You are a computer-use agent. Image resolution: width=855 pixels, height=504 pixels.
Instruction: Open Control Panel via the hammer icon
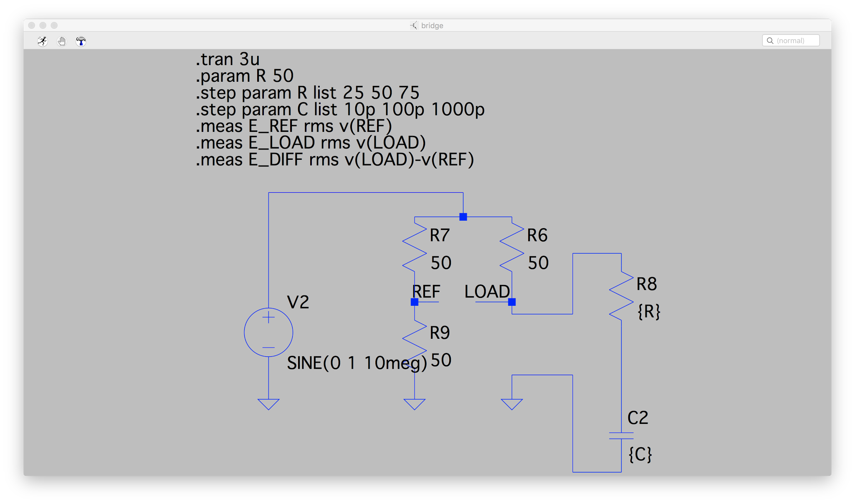pos(81,41)
